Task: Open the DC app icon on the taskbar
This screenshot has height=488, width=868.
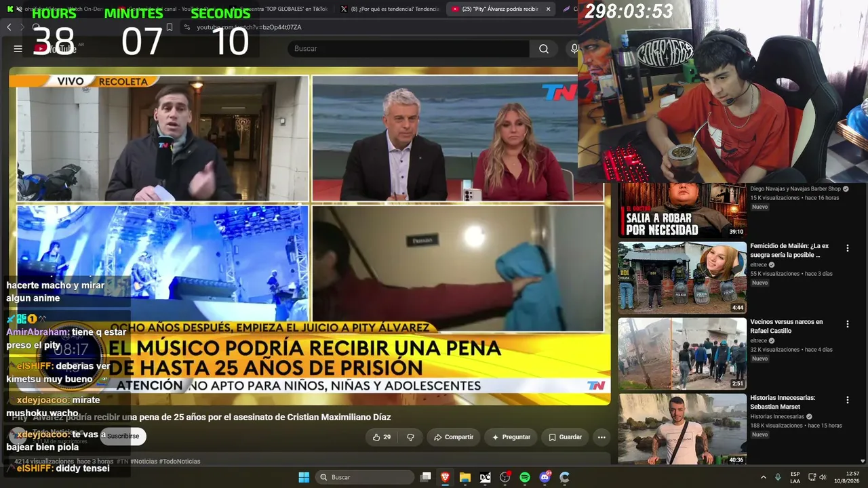Action: [x=485, y=477]
